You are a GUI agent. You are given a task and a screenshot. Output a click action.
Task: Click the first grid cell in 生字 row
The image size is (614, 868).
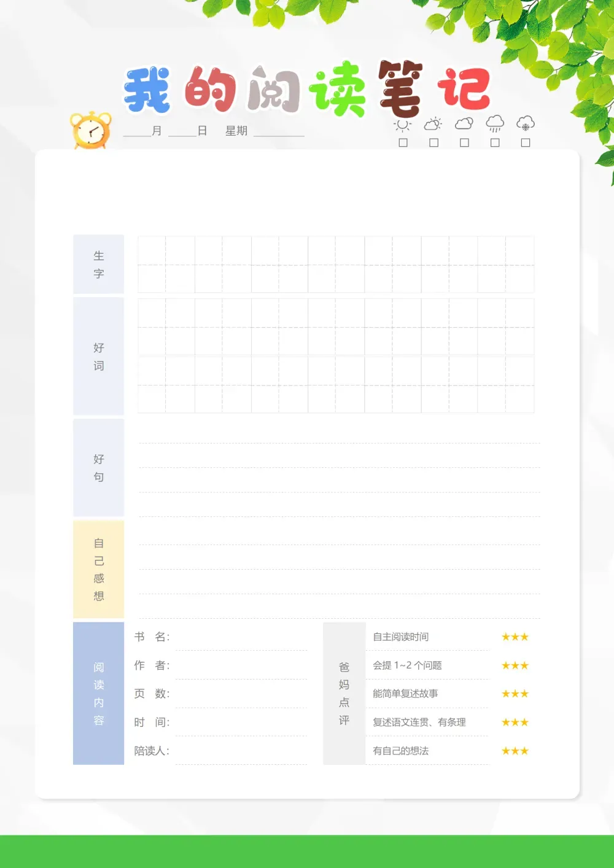point(166,265)
